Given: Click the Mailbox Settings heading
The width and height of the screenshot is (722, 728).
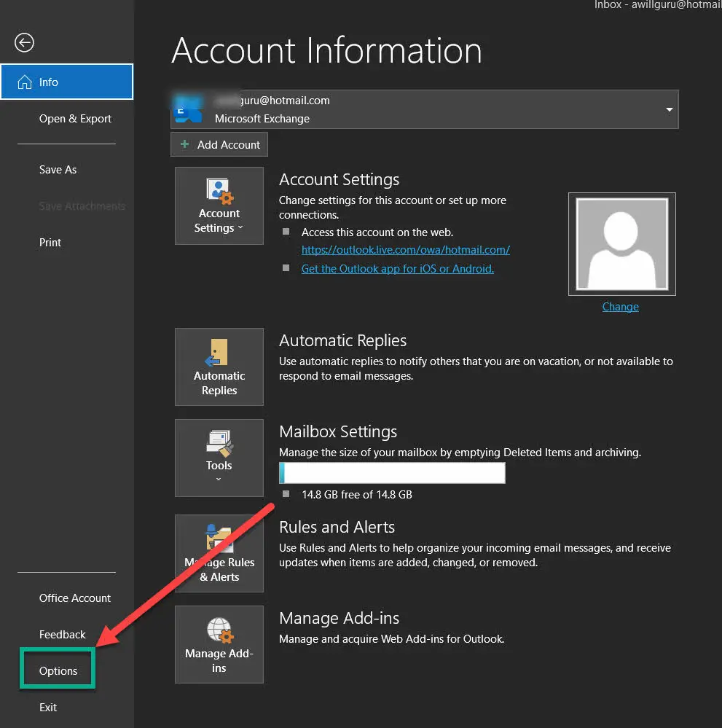Looking at the screenshot, I should 338,431.
